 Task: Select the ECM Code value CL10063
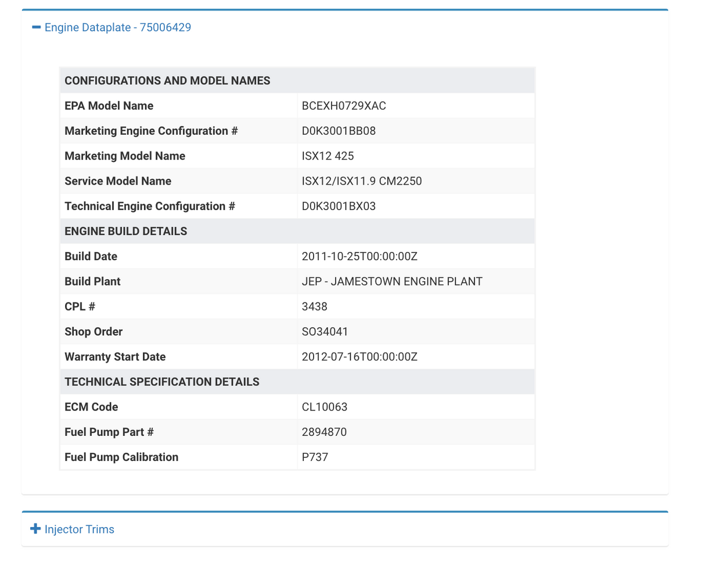[x=324, y=407]
